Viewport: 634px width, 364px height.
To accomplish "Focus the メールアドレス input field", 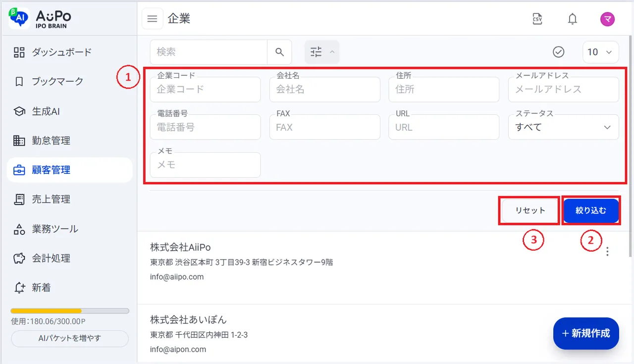I will pyautogui.click(x=564, y=90).
